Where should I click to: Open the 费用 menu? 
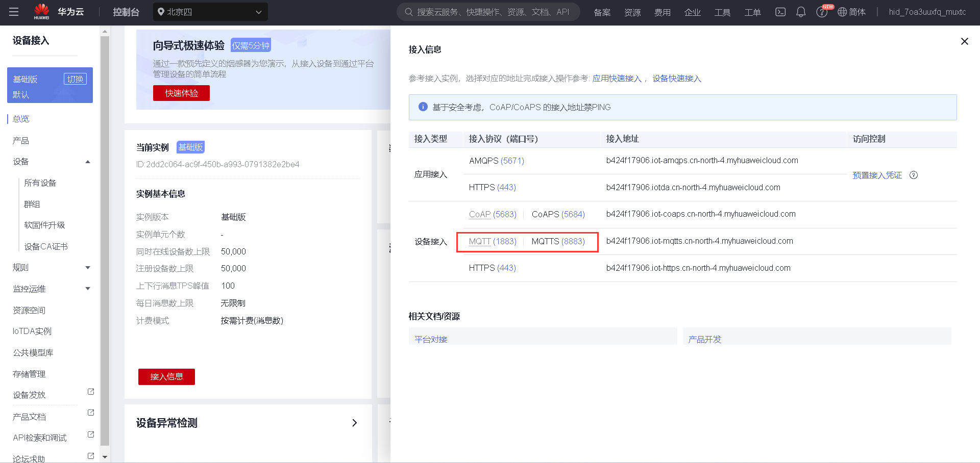[x=663, y=12]
